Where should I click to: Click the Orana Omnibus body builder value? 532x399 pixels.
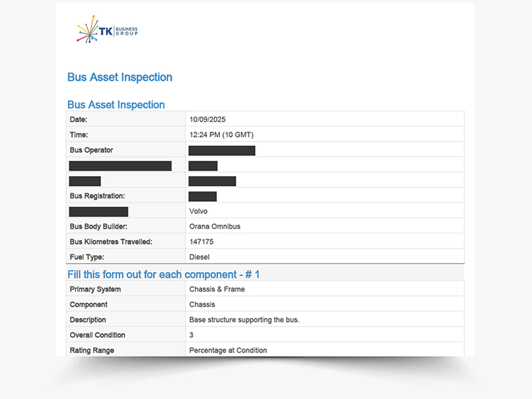(x=215, y=227)
